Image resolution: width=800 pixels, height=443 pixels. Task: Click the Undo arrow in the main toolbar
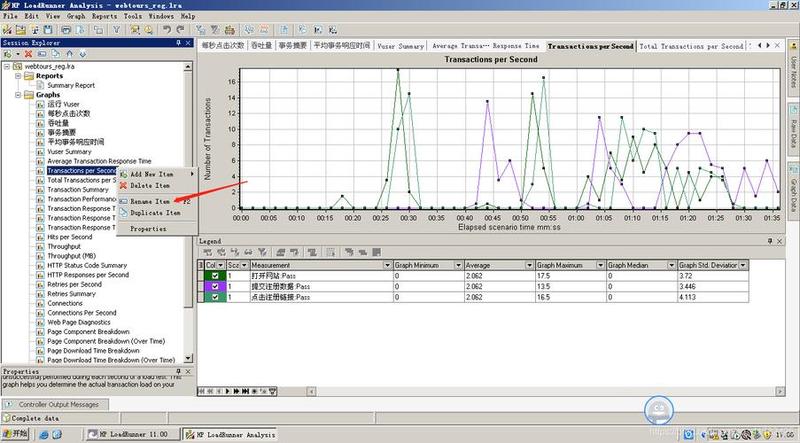167,30
